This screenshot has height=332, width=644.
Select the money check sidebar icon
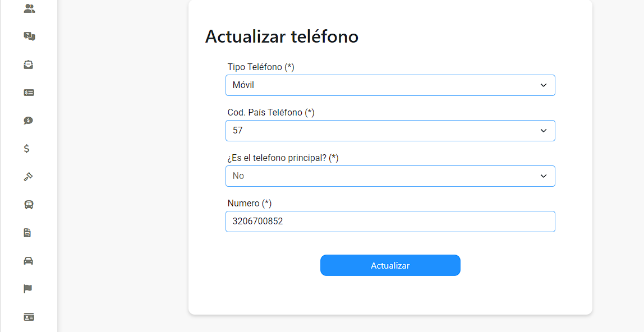[29, 93]
